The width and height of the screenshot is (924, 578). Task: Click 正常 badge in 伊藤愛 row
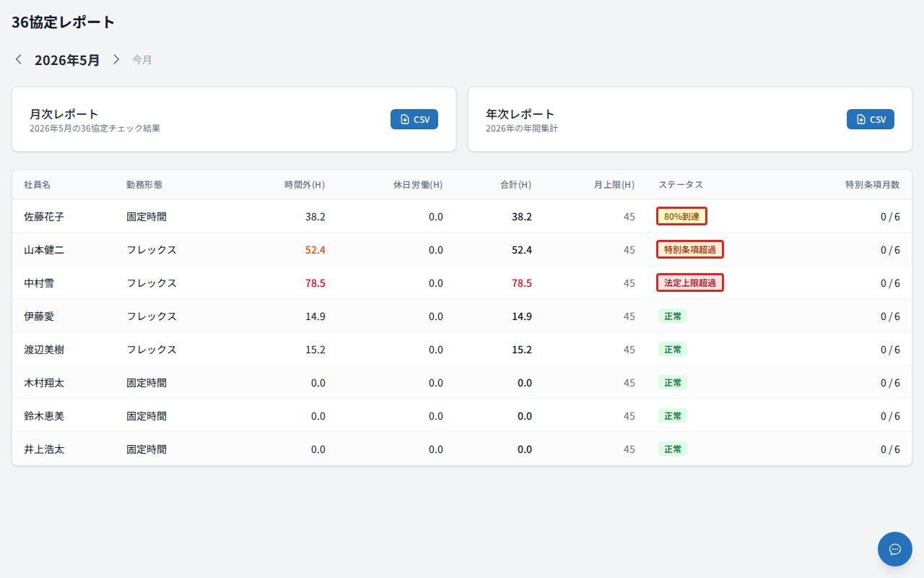(x=673, y=316)
